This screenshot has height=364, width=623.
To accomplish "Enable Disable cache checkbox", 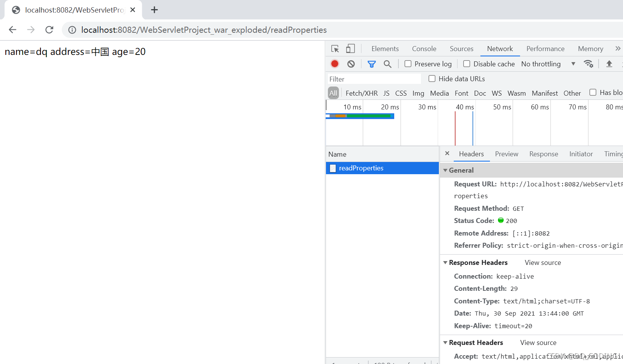I will click(x=467, y=64).
